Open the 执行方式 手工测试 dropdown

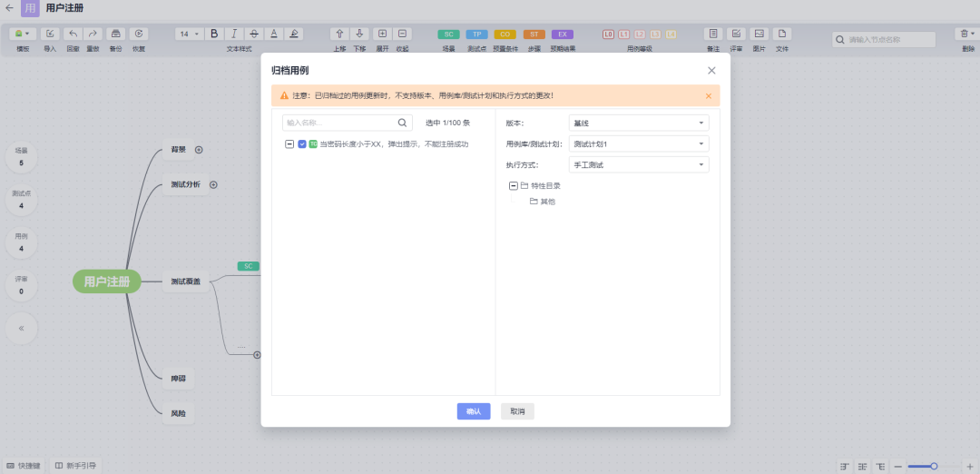click(639, 165)
